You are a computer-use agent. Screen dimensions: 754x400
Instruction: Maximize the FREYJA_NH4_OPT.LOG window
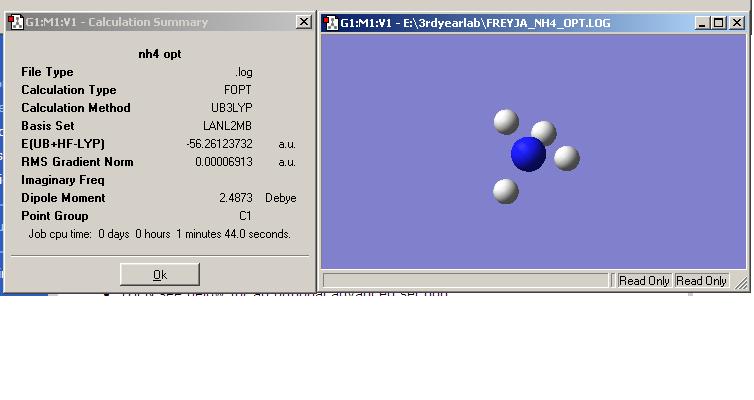point(718,23)
